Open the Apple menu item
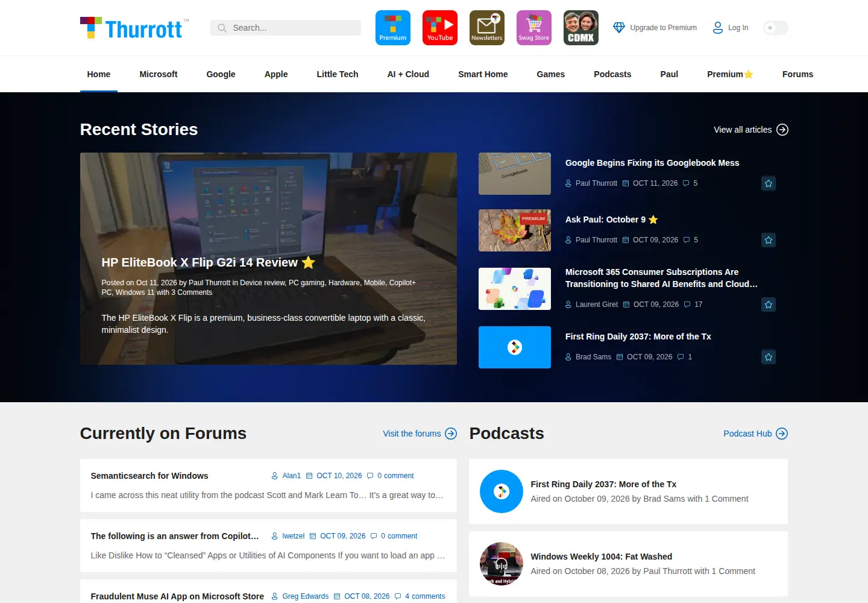The image size is (868, 603). tap(276, 74)
